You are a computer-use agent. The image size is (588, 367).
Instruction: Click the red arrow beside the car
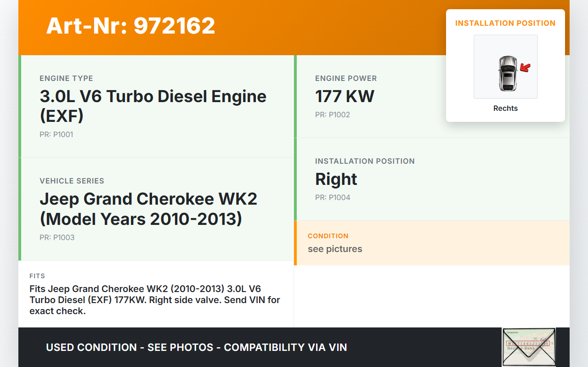tap(525, 68)
